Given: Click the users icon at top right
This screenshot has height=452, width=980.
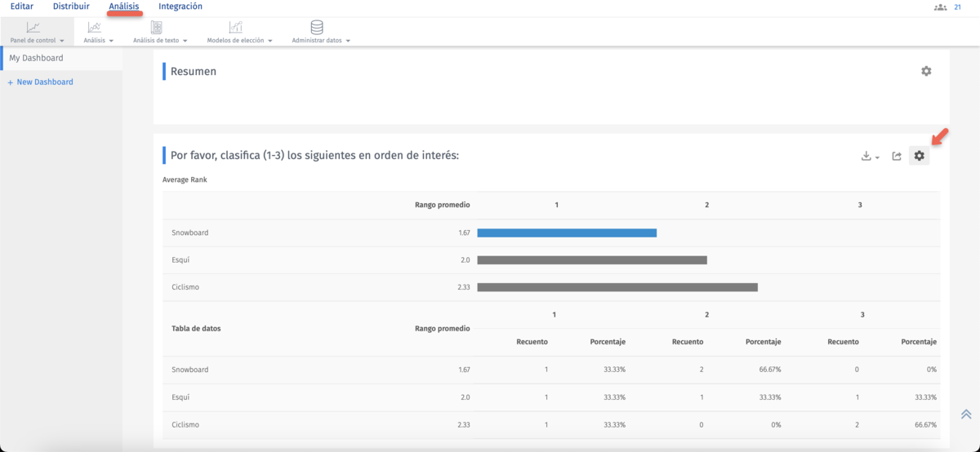Looking at the screenshot, I should tap(940, 7).
